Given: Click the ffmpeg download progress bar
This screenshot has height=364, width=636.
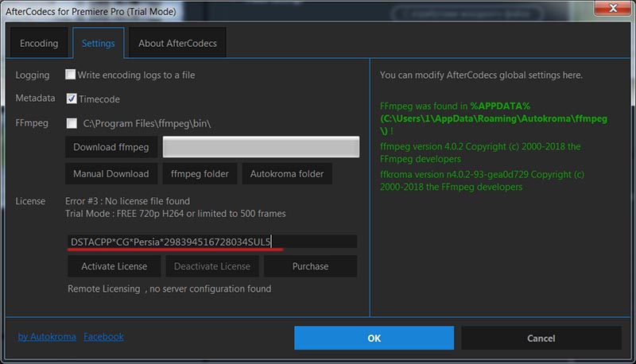Looking at the screenshot, I should pyautogui.click(x=261, y=147).
